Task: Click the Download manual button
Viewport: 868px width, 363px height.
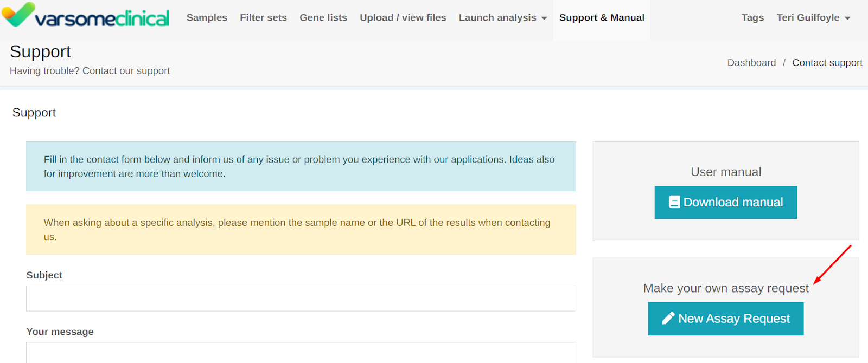Action: point(725,203)
